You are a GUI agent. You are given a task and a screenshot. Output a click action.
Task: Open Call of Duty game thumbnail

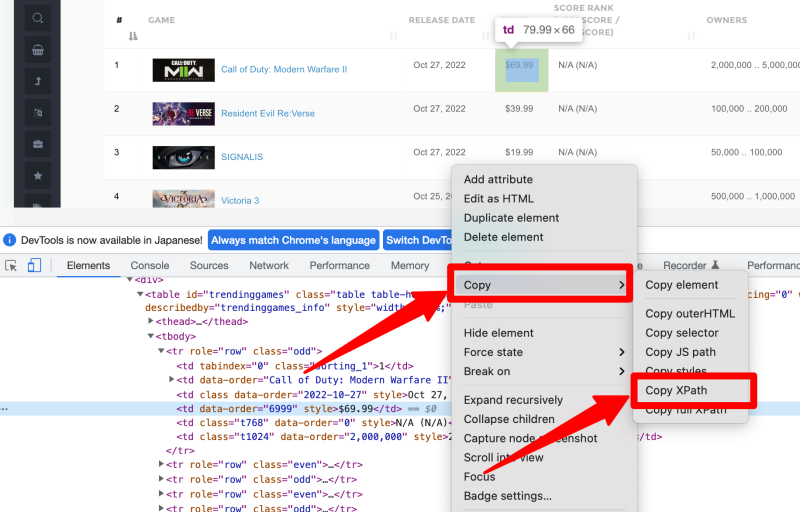[x=184, y=70]
